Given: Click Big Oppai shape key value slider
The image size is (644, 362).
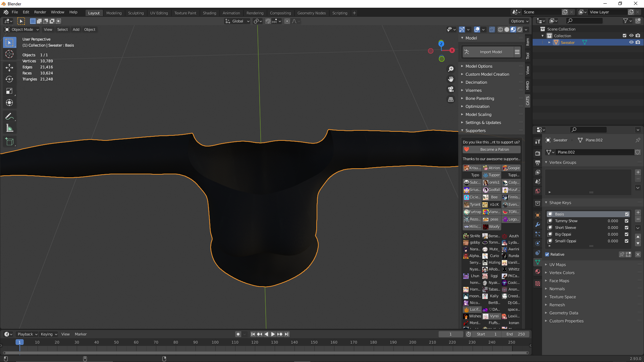Looking at the screenshot, I should (613, 234).
